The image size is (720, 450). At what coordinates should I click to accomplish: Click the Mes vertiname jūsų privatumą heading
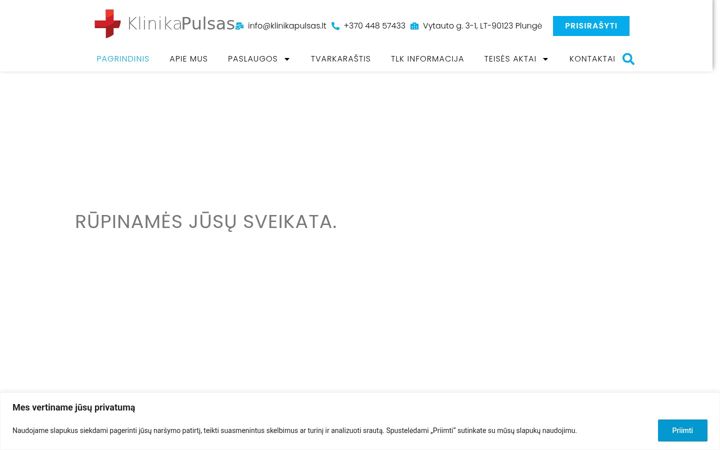[74, 407]
